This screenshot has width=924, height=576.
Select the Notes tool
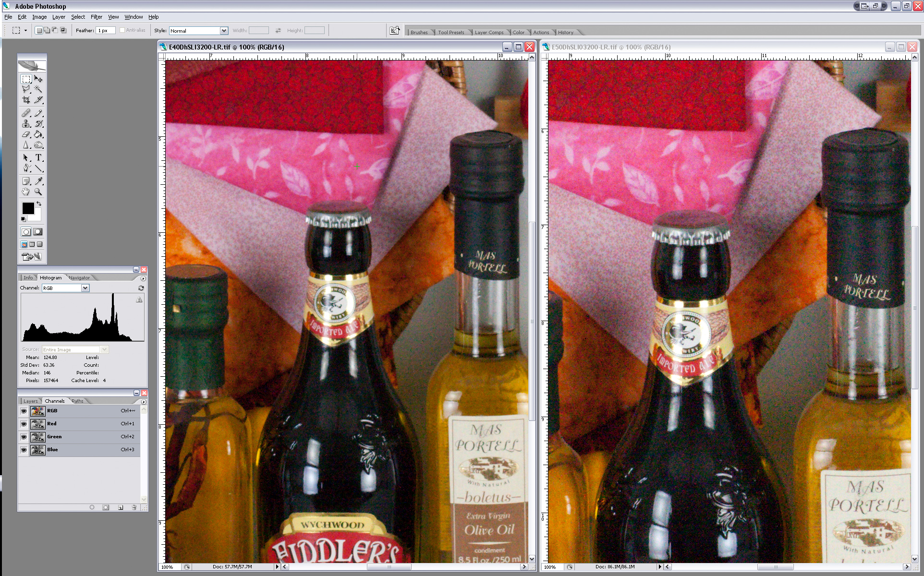tap(26, 181)
